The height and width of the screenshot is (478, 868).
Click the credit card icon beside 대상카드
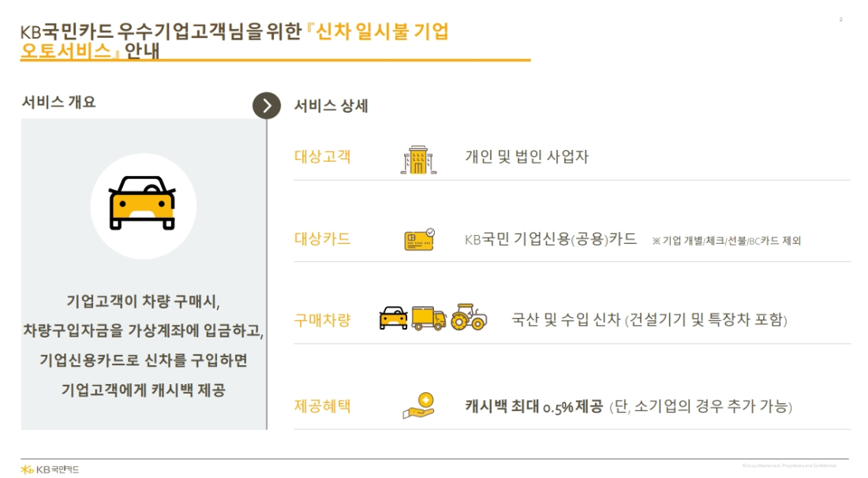pos(419,240)
